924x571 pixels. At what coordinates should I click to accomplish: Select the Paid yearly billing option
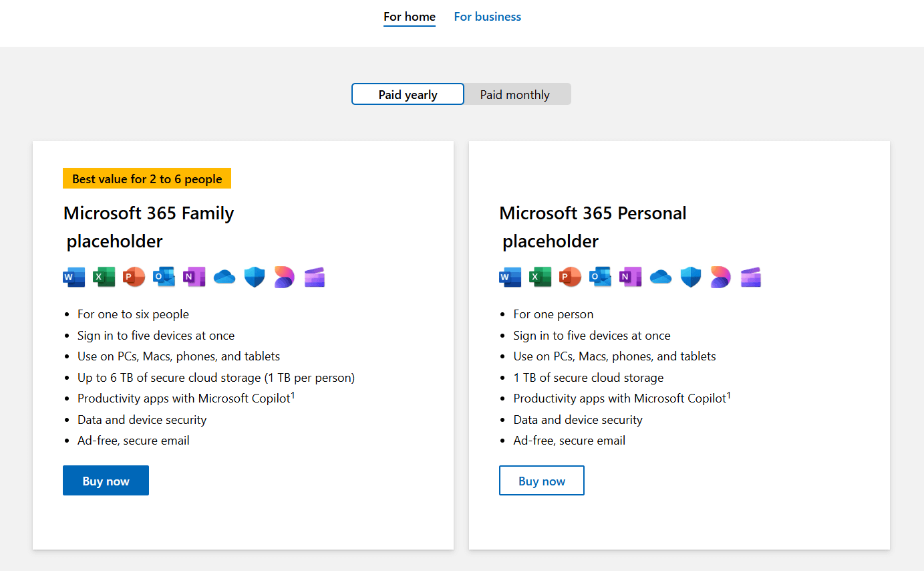pos(408,94)
